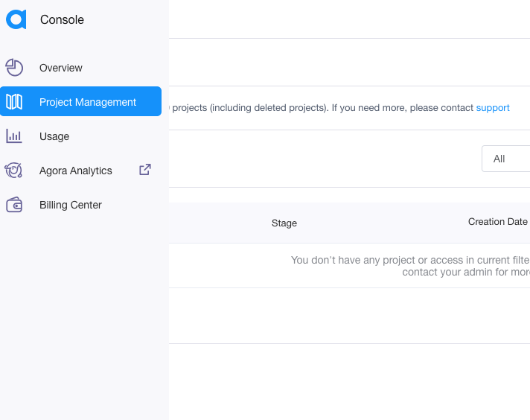Image resolution: width=530 pixels, height=420 pixels.
Task: Click the 'contact your admin' message line
Action: [x=465, y=273]
